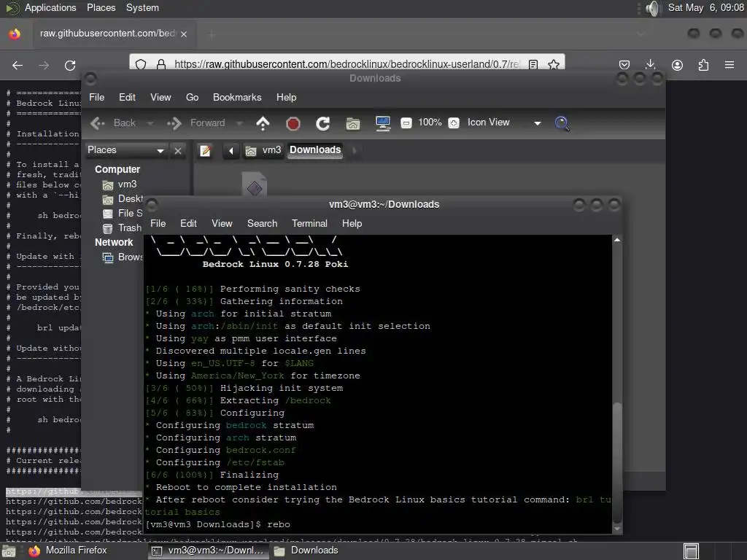Open Bookmarks menu in file manager
The height and width of the screenshot is (560, 747).
237,97
